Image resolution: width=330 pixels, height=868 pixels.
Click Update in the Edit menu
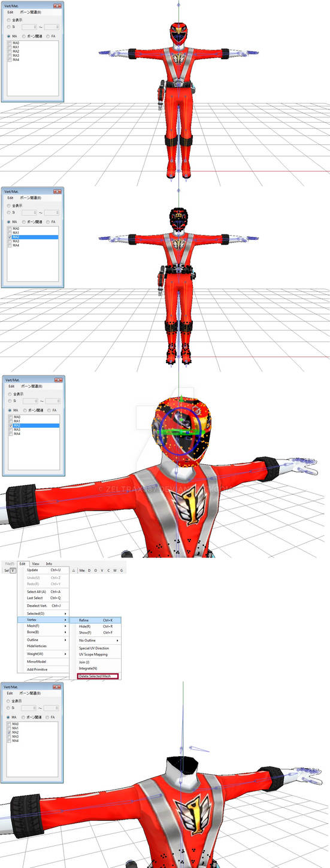pos(43,570)
